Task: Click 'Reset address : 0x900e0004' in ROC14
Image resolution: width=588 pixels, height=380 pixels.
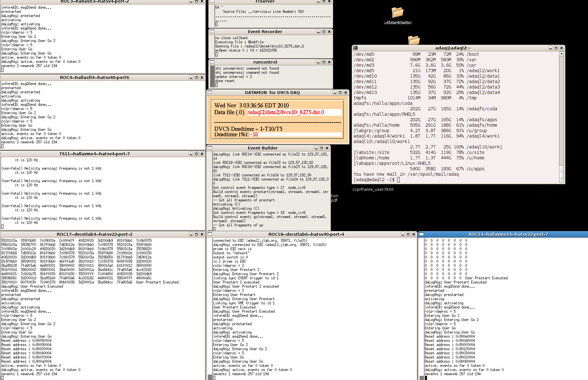Action: coord(450,336)
